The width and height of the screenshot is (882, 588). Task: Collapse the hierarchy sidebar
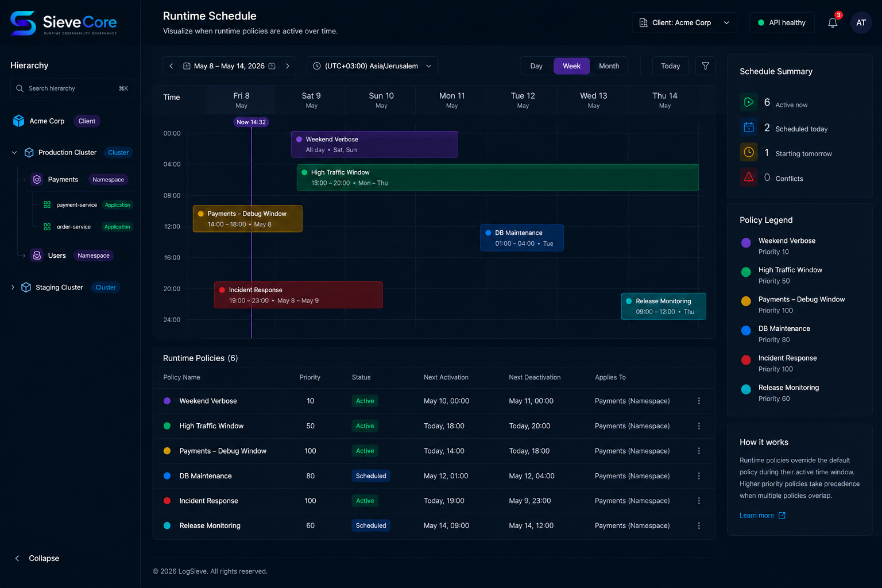[x=37, y=558]
